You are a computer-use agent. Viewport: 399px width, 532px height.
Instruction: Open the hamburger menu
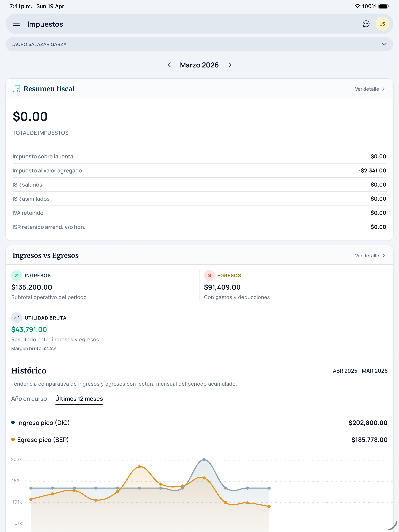tap(17, 24)
